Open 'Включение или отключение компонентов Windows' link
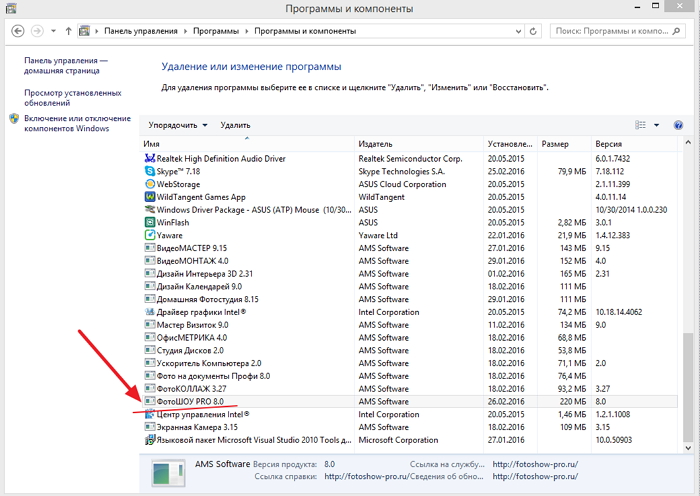 click(x=77, y=123)
